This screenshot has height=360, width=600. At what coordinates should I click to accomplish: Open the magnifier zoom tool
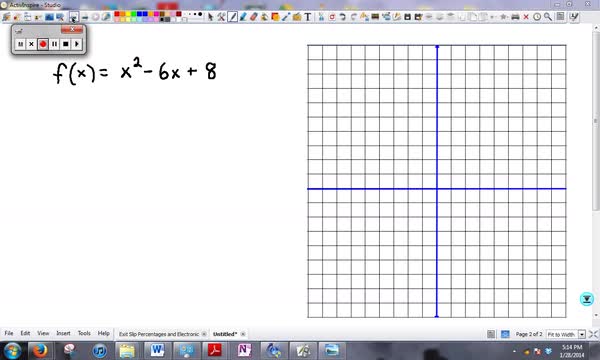click(548, 17)
